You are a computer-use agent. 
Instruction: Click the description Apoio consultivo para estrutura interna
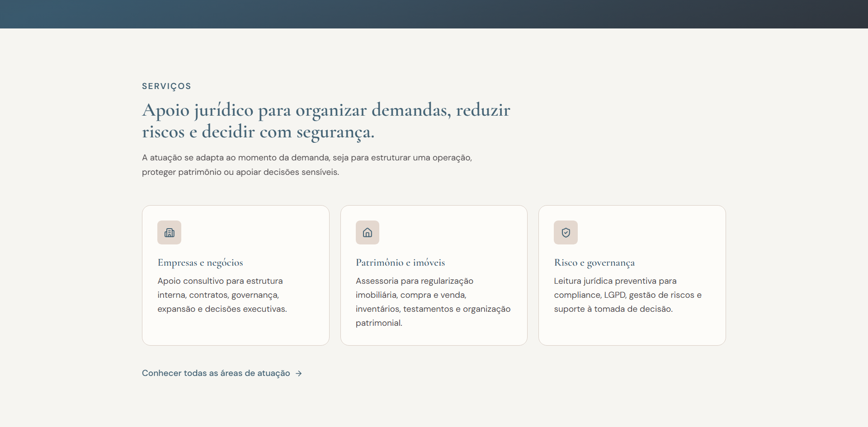(222, 295)
